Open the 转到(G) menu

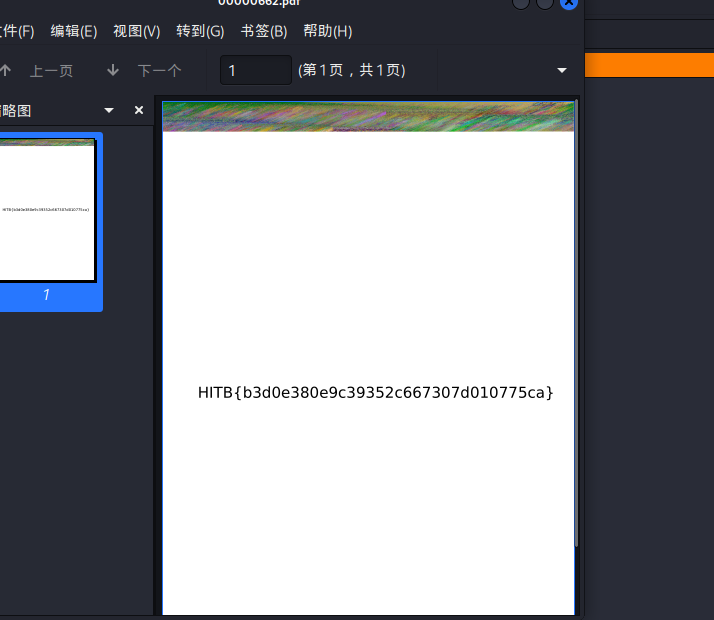[200, 31]
